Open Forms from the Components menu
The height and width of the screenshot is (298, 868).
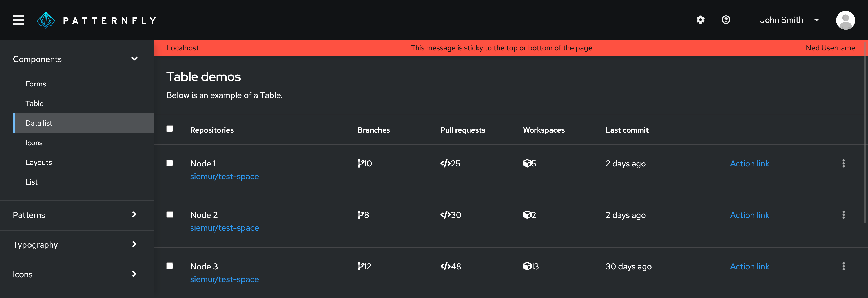coord(36,84)
